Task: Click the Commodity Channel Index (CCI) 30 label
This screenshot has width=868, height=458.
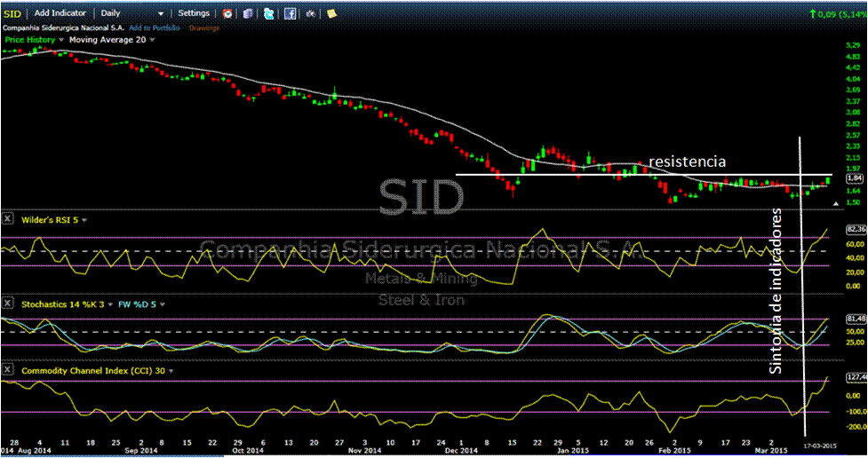Action: coord(93,371)
